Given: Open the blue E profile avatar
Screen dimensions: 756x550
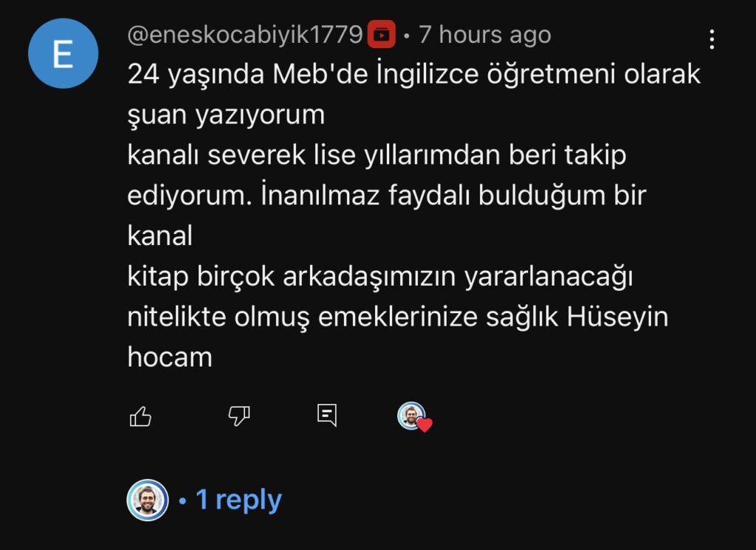Looking at the screenshot, I should [x=63, y=53].
